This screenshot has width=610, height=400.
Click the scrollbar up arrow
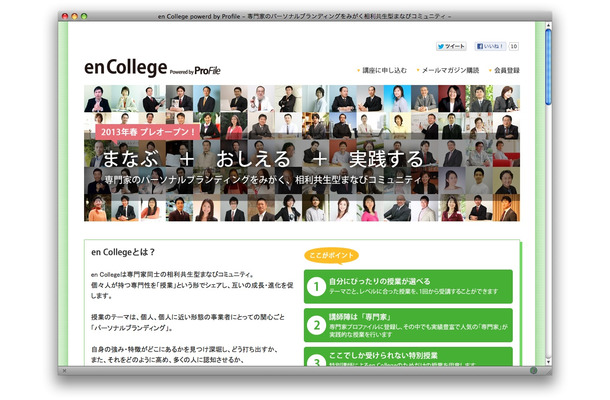tap(548, 25)
